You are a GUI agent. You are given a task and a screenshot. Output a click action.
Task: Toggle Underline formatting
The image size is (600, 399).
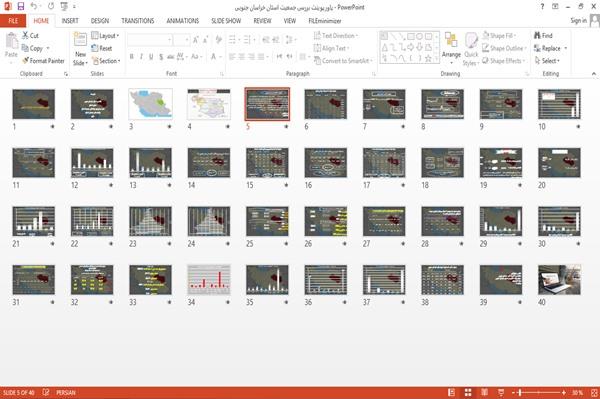tap(151, 57)
